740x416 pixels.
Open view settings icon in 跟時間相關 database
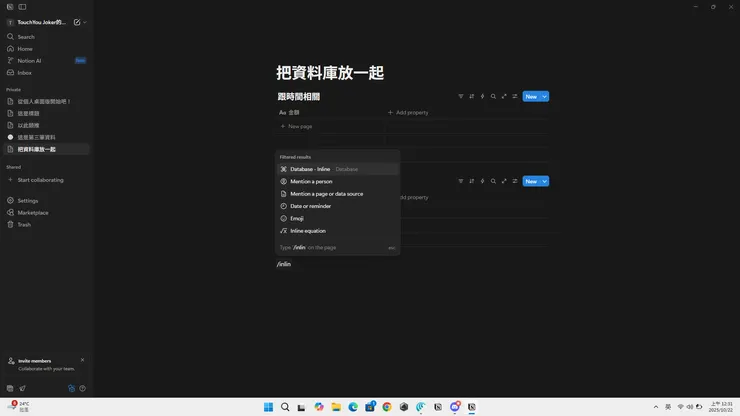tap(515, 96)
